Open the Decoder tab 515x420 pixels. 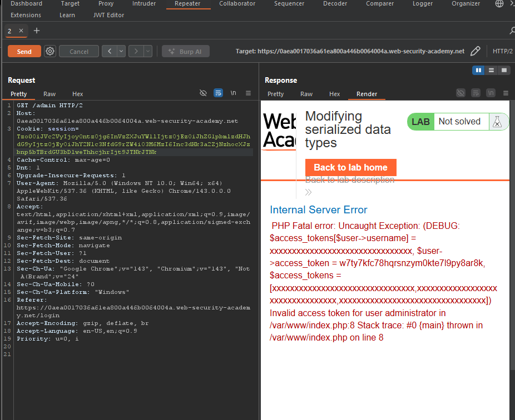click(335, 3)
